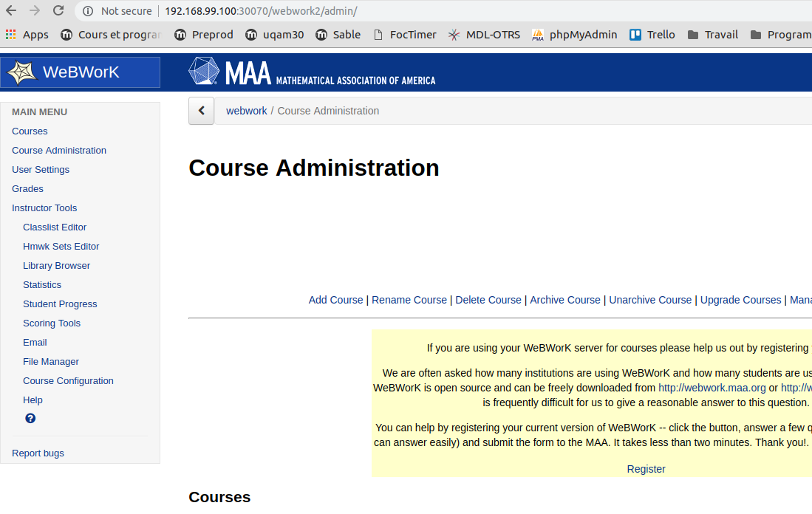Click the browser forward arrow
812x514 pixels.
click(x=35, y=10)
